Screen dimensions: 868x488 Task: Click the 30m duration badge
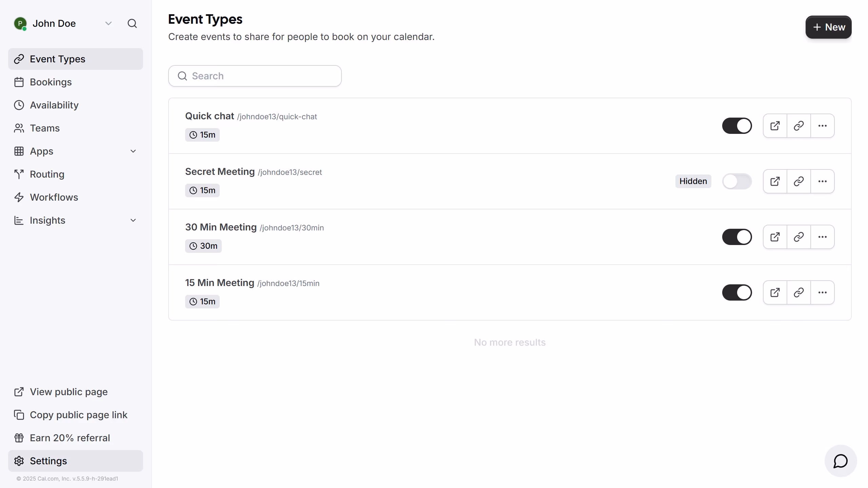click(x=203, y=246)
